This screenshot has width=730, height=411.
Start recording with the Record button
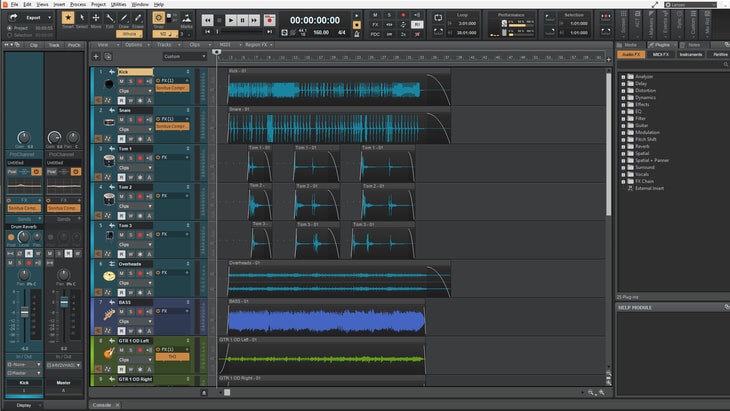(269, 20)
